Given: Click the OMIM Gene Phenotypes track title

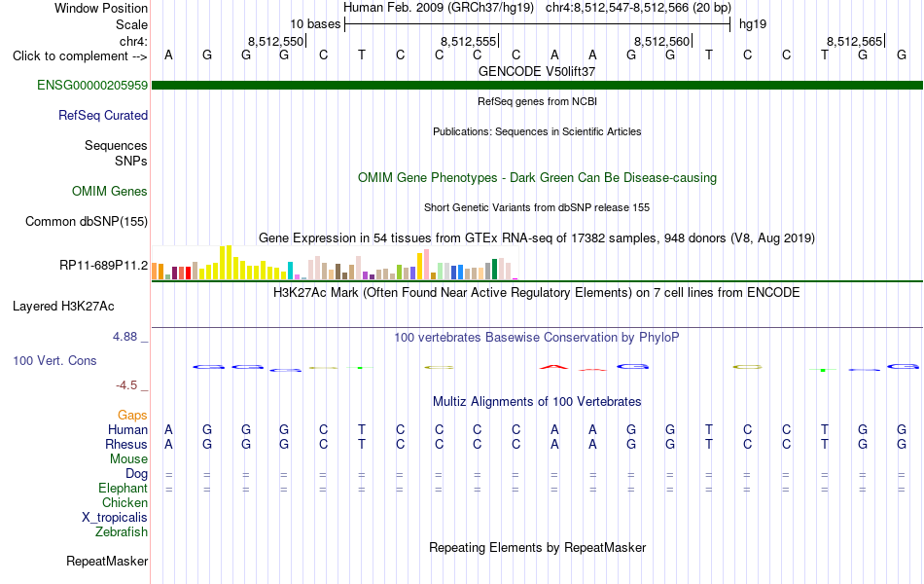Looking at the screenshot, I should pos(538,177).
